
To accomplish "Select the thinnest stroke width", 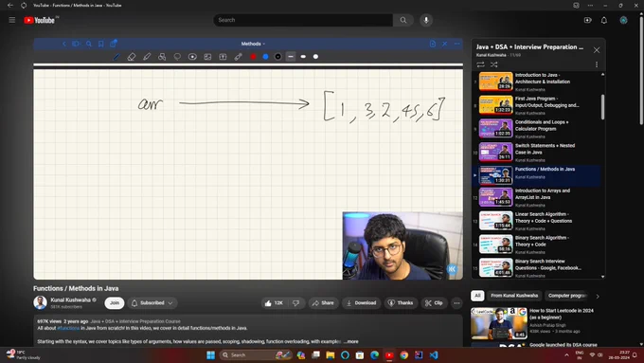I will tap(291, 57).
